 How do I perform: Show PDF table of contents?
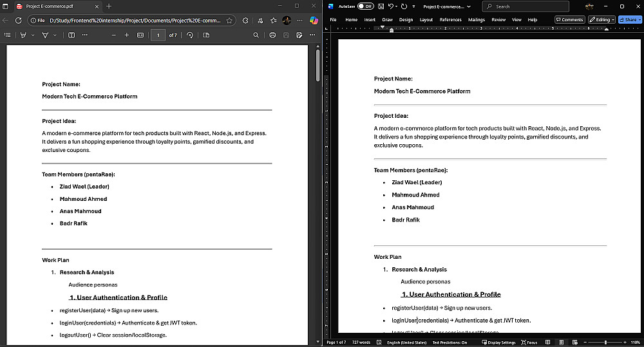tap(7, 35)
